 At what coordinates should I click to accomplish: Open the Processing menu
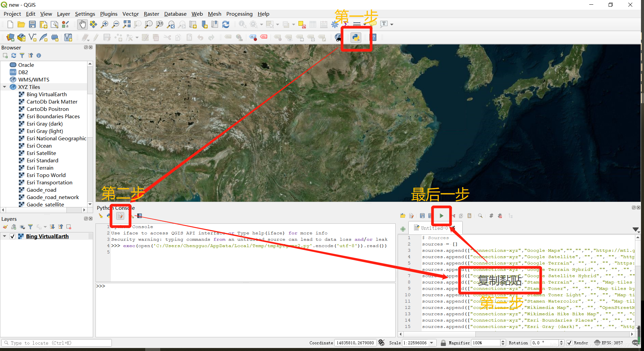(239, 14)
